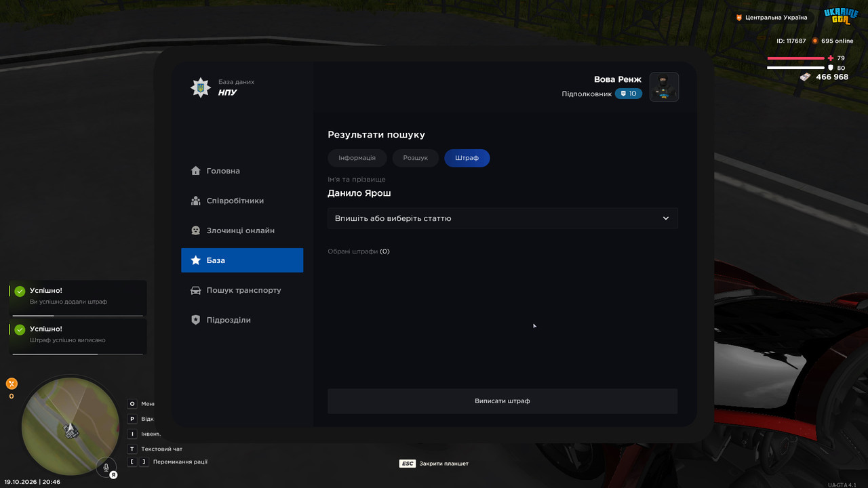This screenshot has height=488, width=868.
Task: Click the Обрані штрафи (0) label
Action: (x=359, y=251)
